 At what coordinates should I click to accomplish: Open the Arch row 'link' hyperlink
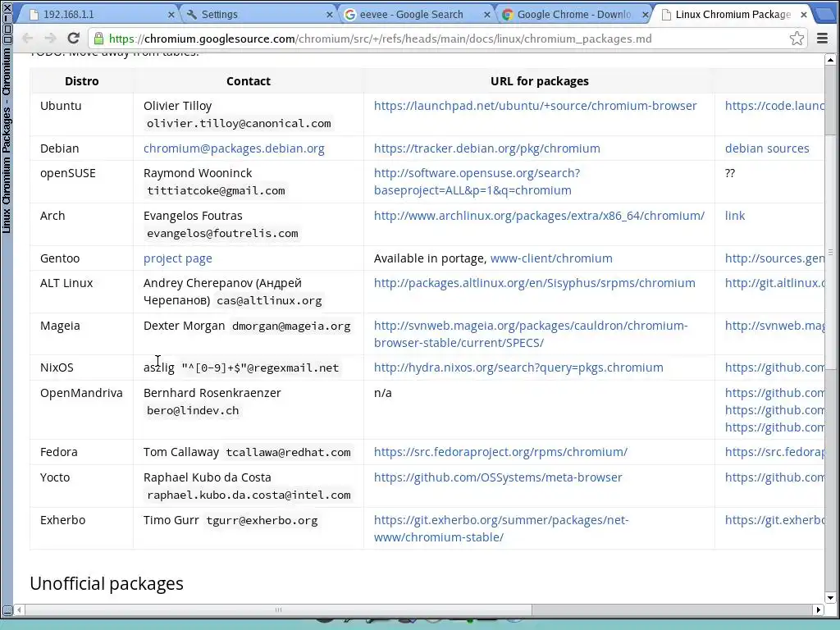(734, 216)
